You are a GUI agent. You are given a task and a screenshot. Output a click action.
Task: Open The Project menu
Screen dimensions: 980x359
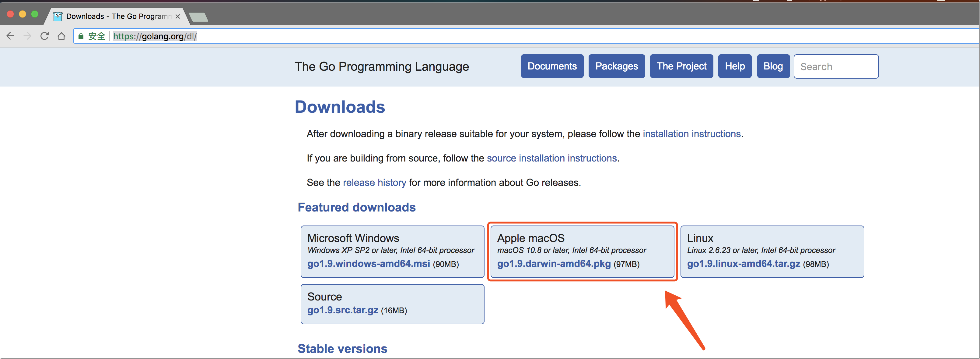681,66
